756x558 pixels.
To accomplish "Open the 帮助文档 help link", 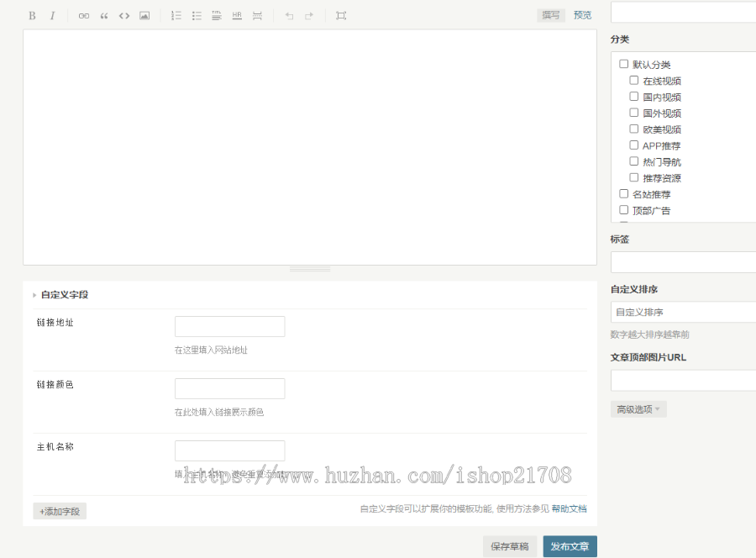I will click(569, 508).
